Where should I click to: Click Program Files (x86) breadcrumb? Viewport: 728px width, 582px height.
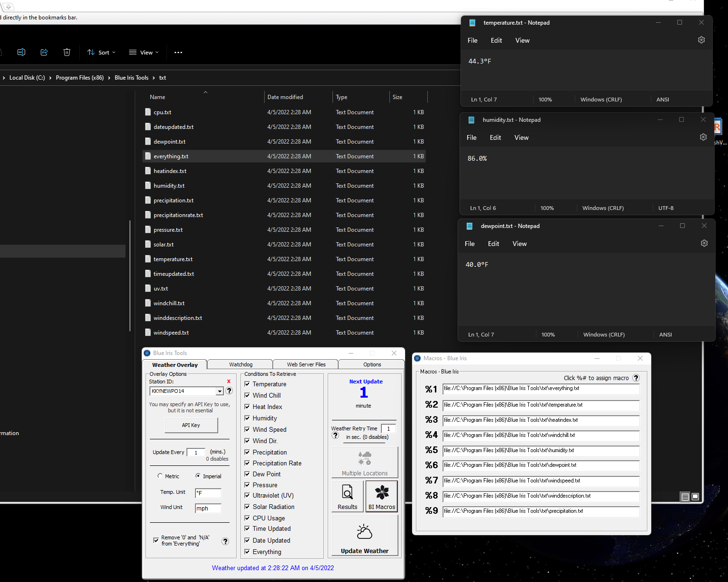(80, 78)
